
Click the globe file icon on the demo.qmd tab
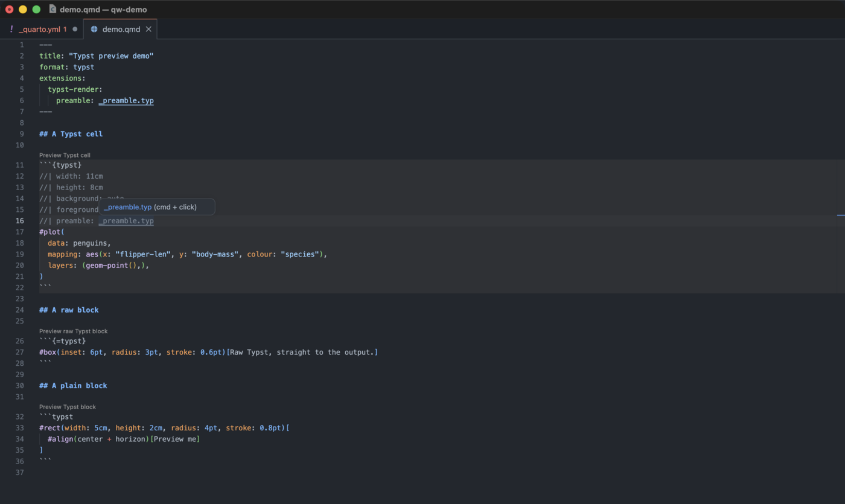click(94, 29)
